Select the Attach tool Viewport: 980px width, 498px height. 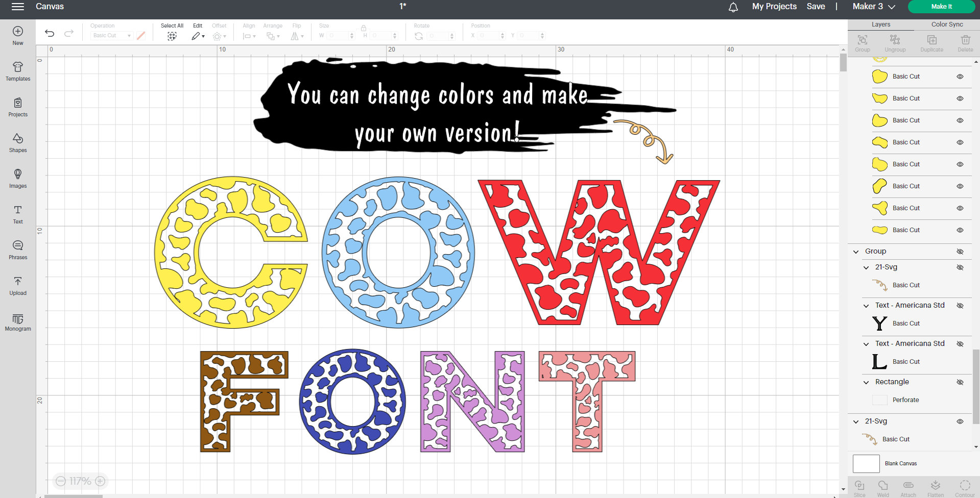click(x=908, y=486)
